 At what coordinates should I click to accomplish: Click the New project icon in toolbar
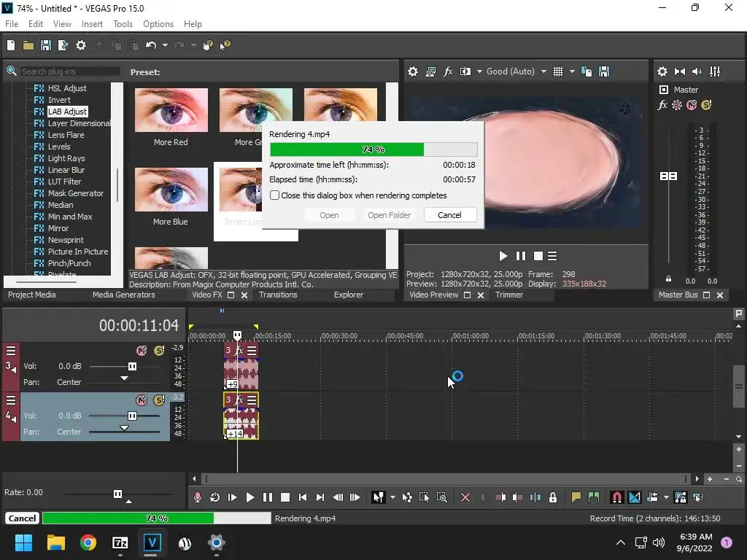click(x=10, y=45)
